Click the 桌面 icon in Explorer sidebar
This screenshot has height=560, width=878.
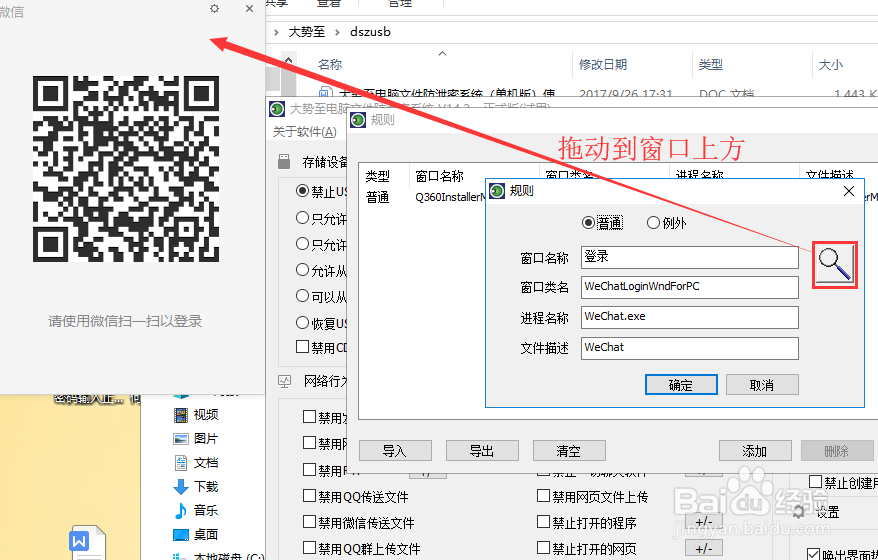tap(181, 535)
